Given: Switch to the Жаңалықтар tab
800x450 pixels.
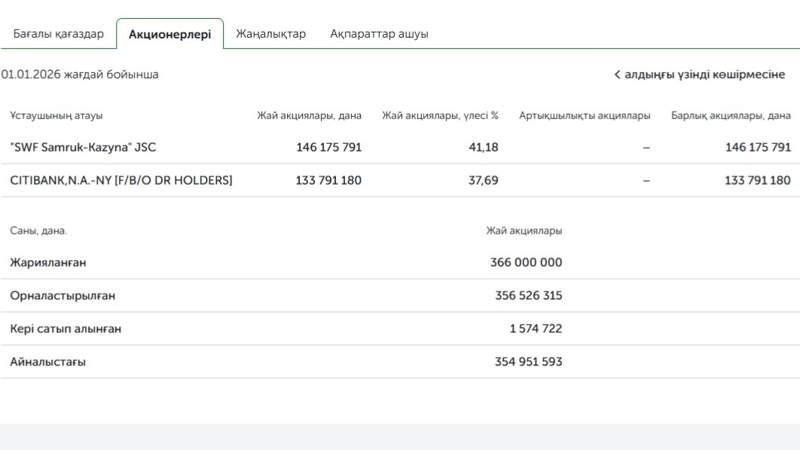Looking at the screenshot, I should (271, 34).
